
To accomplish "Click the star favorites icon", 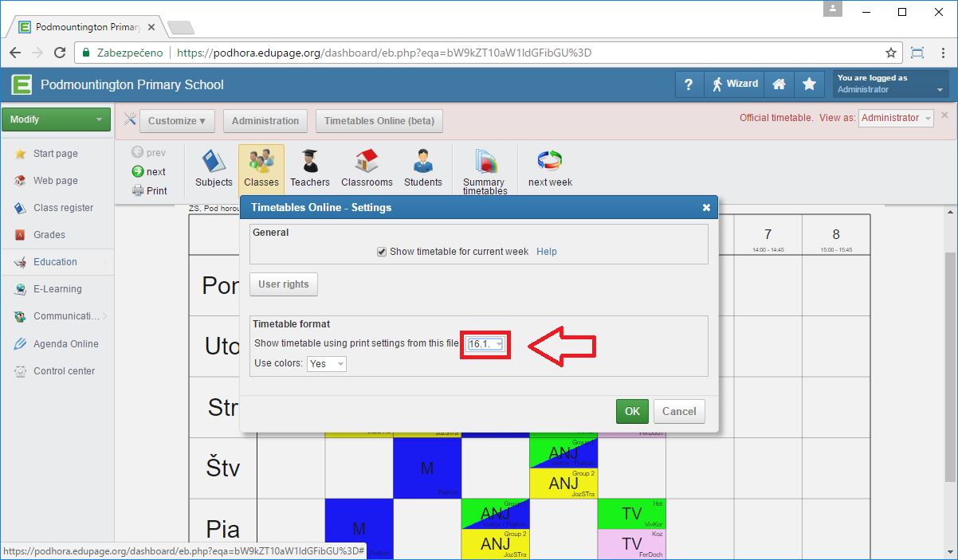I will (809, 84).
